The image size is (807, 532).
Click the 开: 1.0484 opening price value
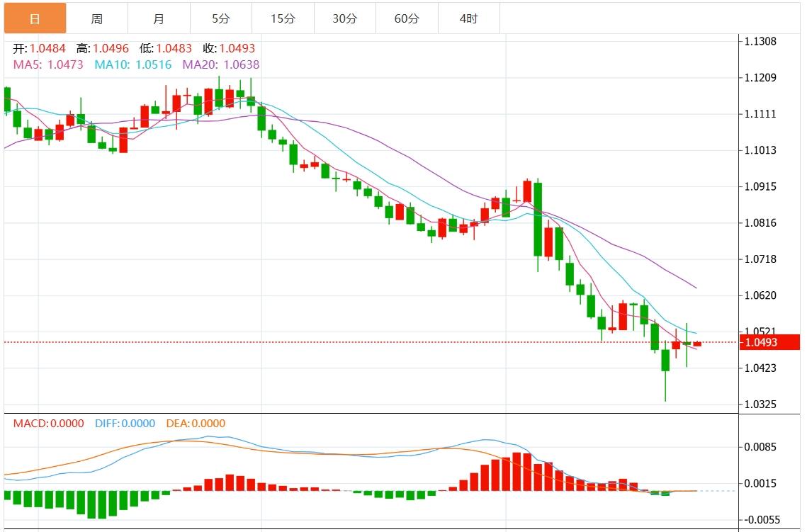[x=39, y=49]
